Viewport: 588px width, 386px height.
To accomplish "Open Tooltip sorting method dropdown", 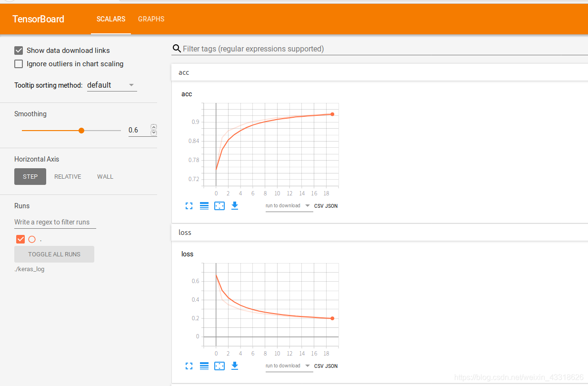I will coord(112,85).
